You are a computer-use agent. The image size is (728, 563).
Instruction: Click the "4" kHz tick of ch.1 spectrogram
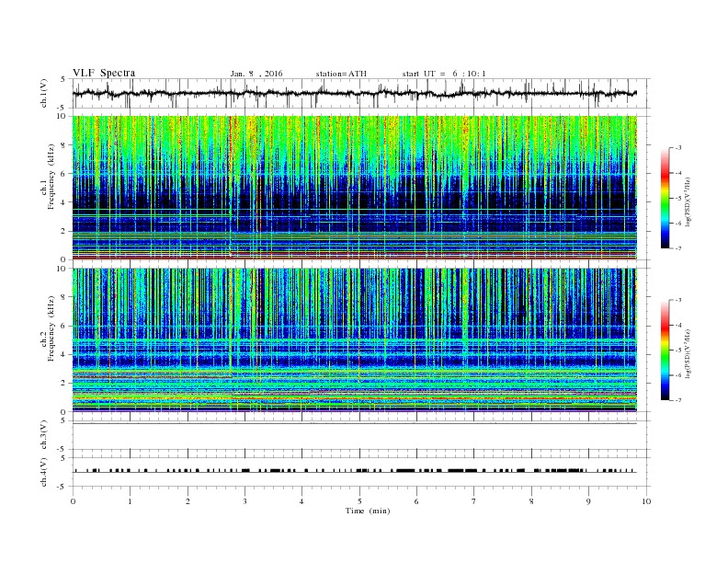(63, 202)
